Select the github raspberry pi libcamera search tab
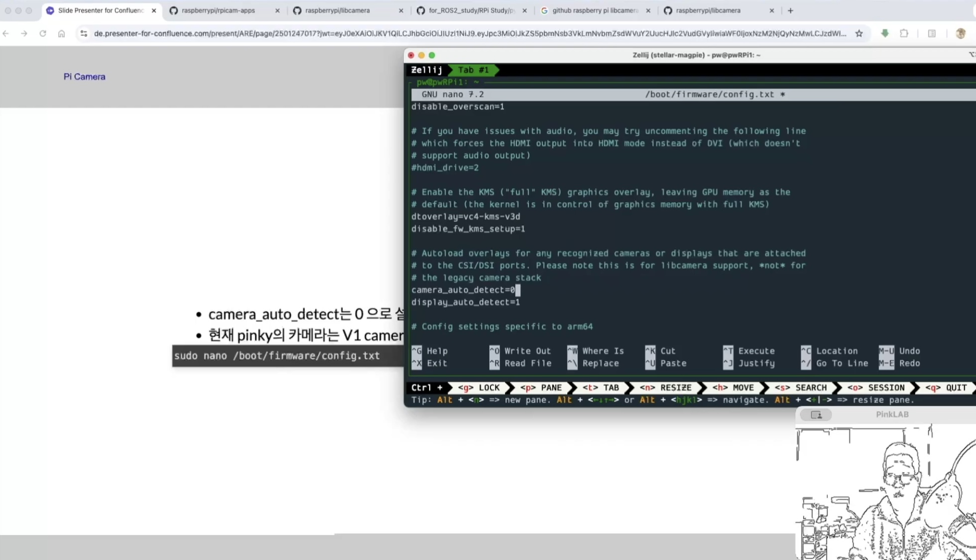976x560 pixels. [595, 10]
